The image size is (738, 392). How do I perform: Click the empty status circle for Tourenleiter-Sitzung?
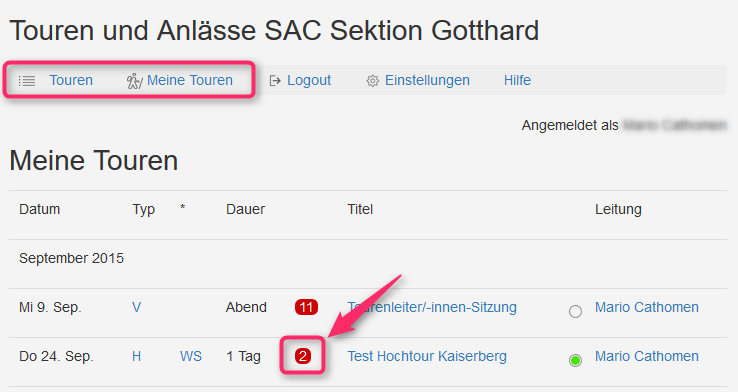click(x=575, y=312)
